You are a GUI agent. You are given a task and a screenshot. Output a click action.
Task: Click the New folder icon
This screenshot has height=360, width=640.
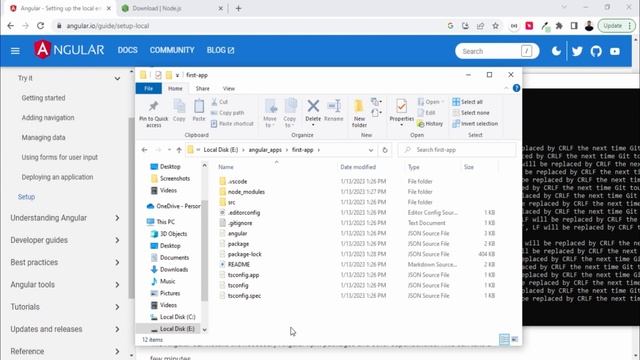(x=359, y=106)
